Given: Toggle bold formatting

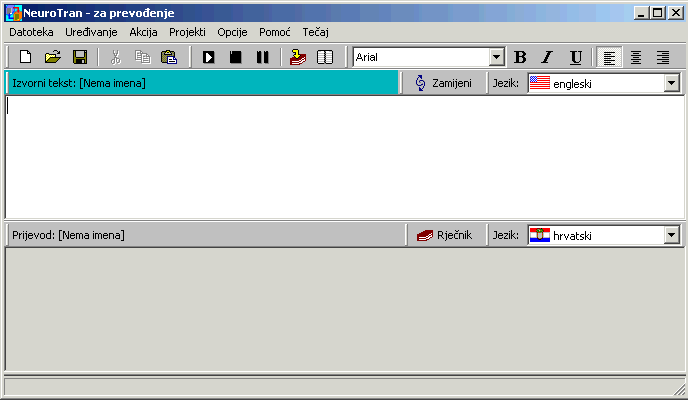Looking at the screenshot, I should click(x=520, y=57).
